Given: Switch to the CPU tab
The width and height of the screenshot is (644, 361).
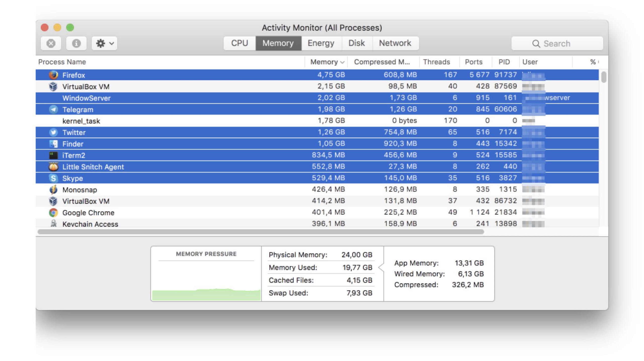Looking at the screenshot, I should 239,43.
